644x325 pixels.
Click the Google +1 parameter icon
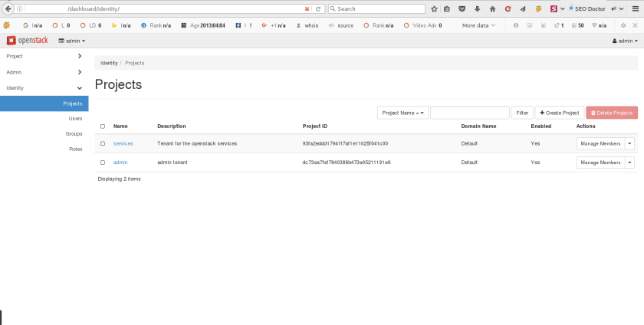[x=264, y=25]
